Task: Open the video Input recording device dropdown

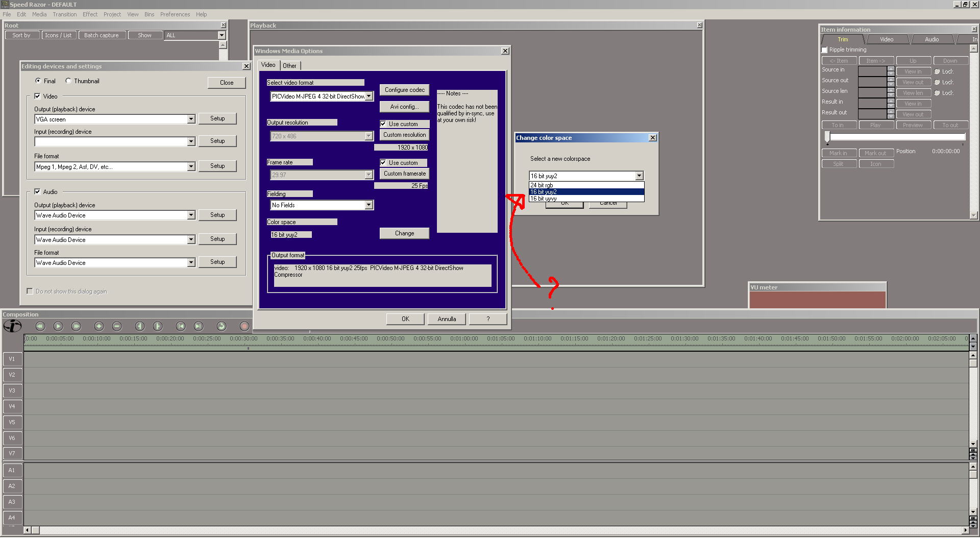Action: coord(191,141)
